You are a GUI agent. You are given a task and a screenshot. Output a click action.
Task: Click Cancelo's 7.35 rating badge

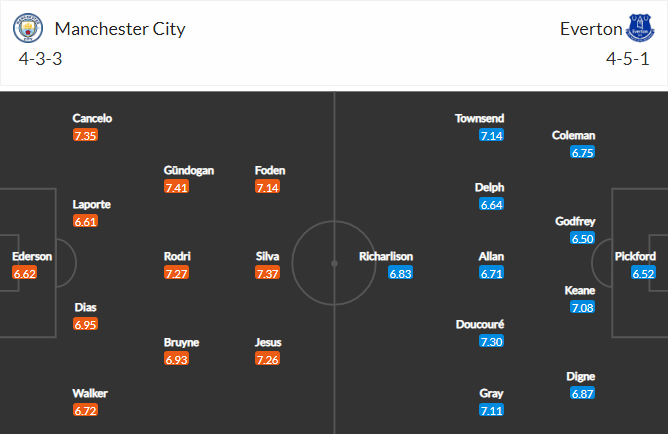point(85,135)
